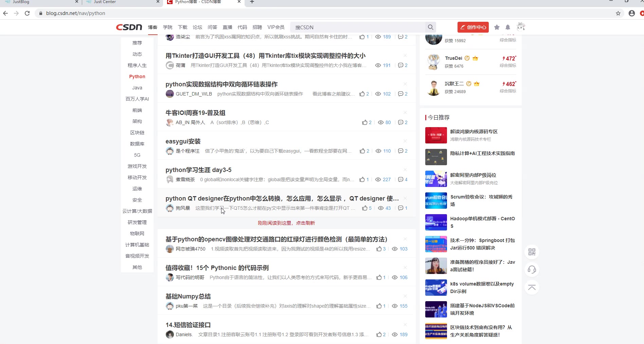Reload the page with refresh icon
The height and width of the screenshot is (344, 644).
coord(27,13)
